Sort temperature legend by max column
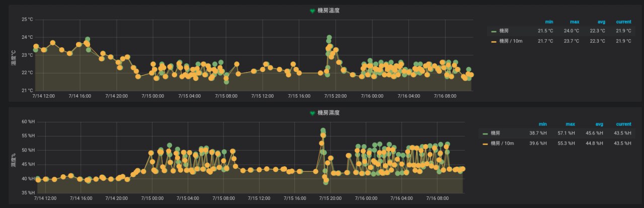The height and width of the screenshot is (208, 644). [x=575, y=22]
